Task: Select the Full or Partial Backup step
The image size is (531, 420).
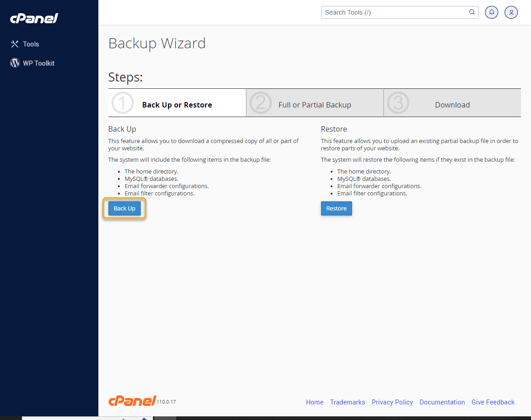Action: click(x=315, y=103)
